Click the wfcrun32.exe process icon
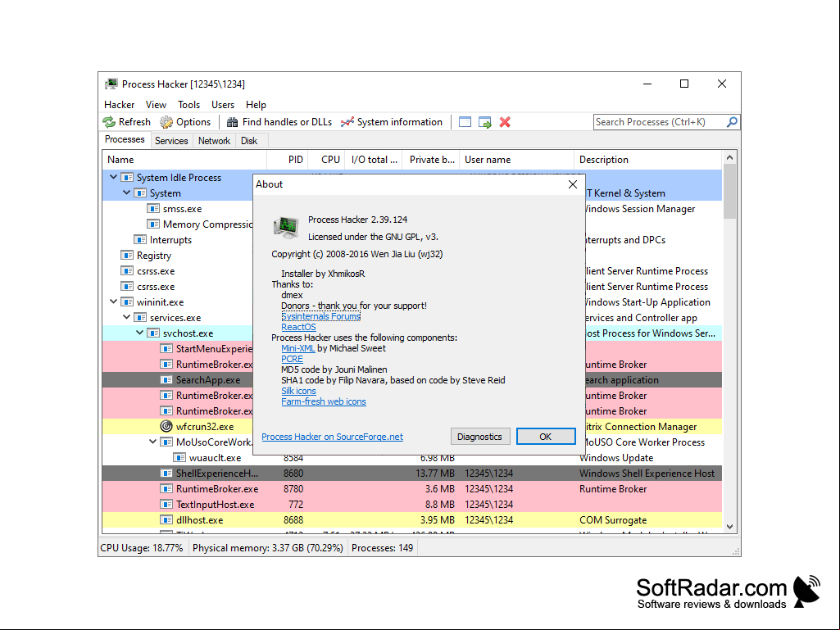This screenshot has height=630, width=840. 166,427
